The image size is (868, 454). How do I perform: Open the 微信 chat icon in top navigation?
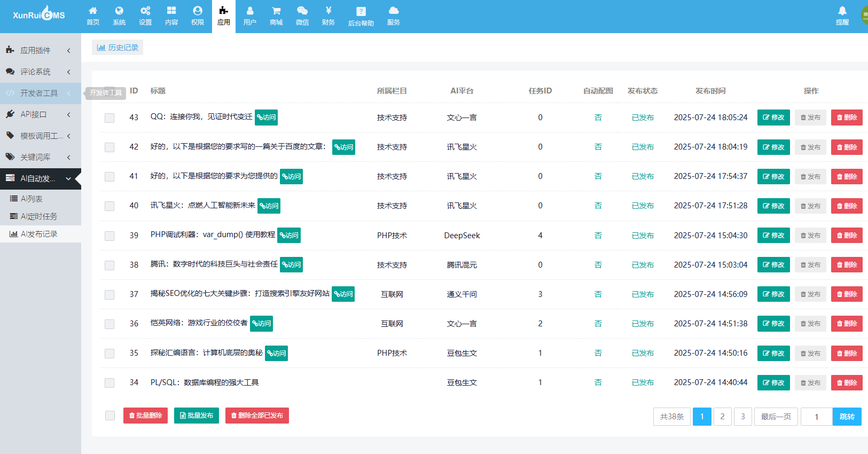302,16
